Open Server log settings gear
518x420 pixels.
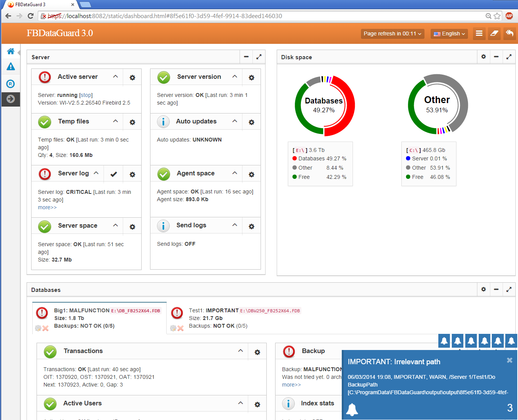tap(132, 175)
